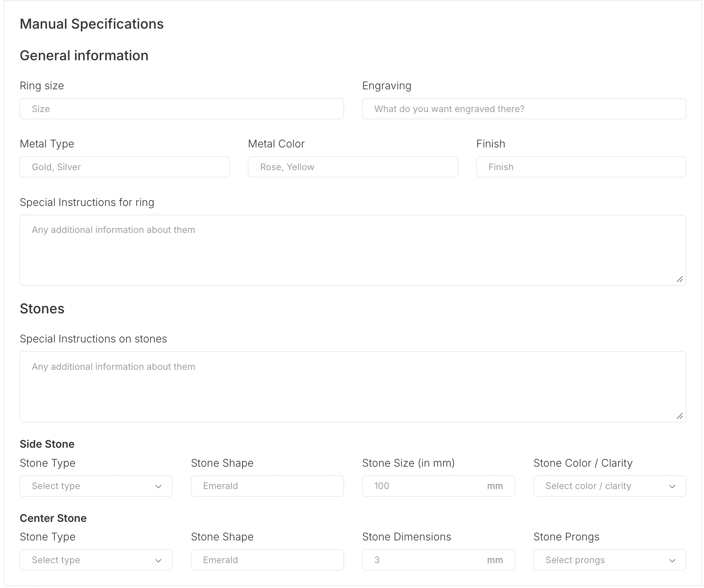Open Side Stone type dropdown
The height and width of the screenshot is (588, 704).
pos(96,486)
